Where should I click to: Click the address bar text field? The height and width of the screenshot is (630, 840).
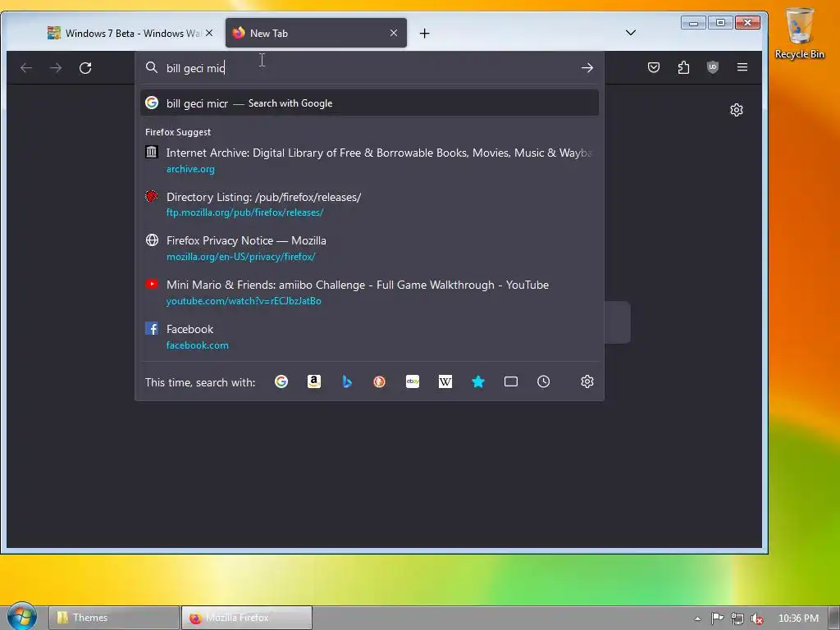[370, 68]
